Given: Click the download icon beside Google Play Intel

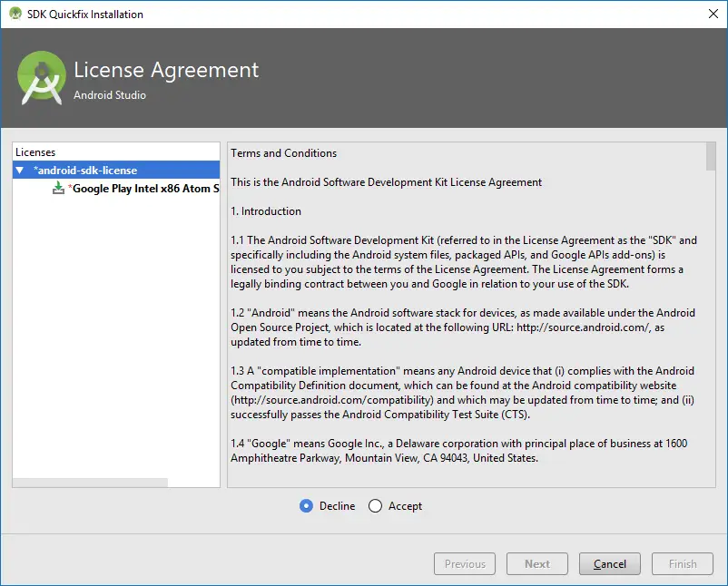Looking at the screenshot, I should pos(58,188).
